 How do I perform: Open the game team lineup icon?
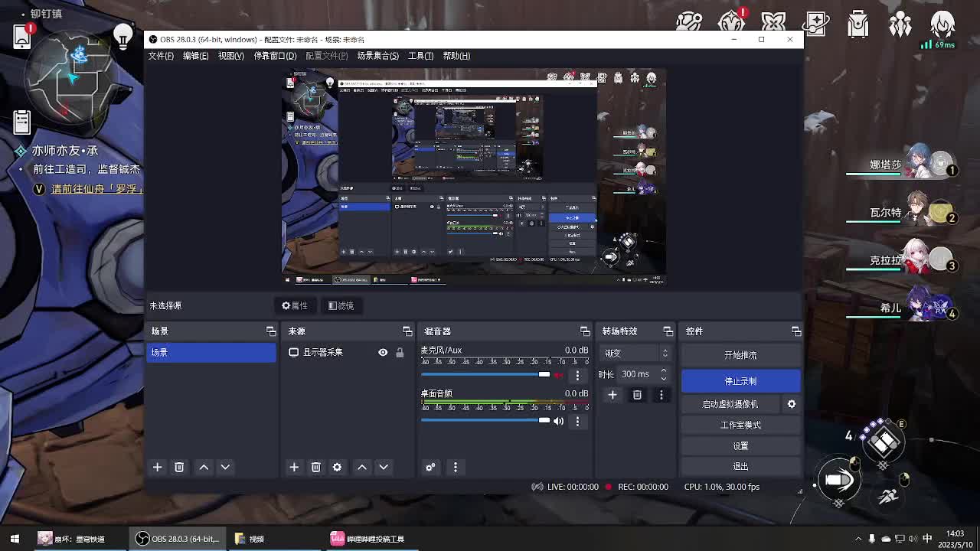(900, 23)
